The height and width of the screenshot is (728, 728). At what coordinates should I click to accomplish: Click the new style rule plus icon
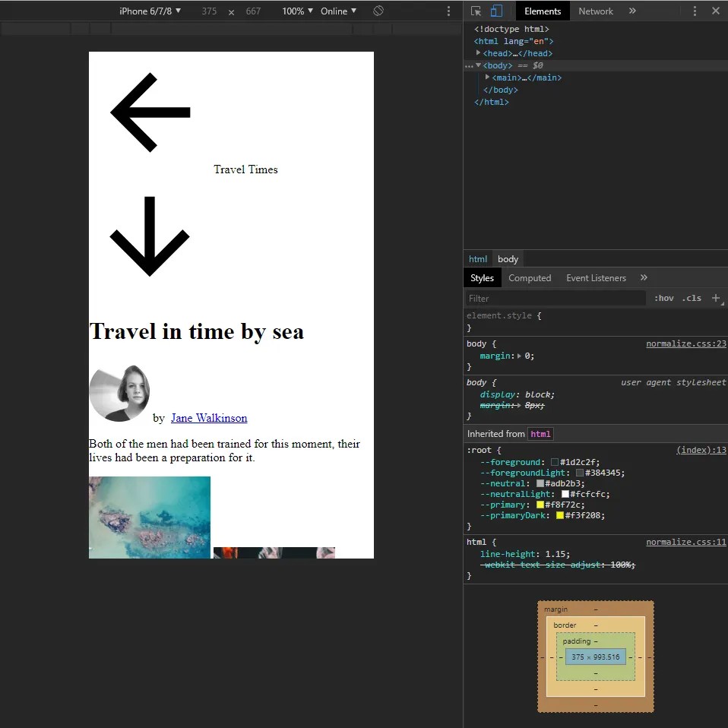click(716, 298)
